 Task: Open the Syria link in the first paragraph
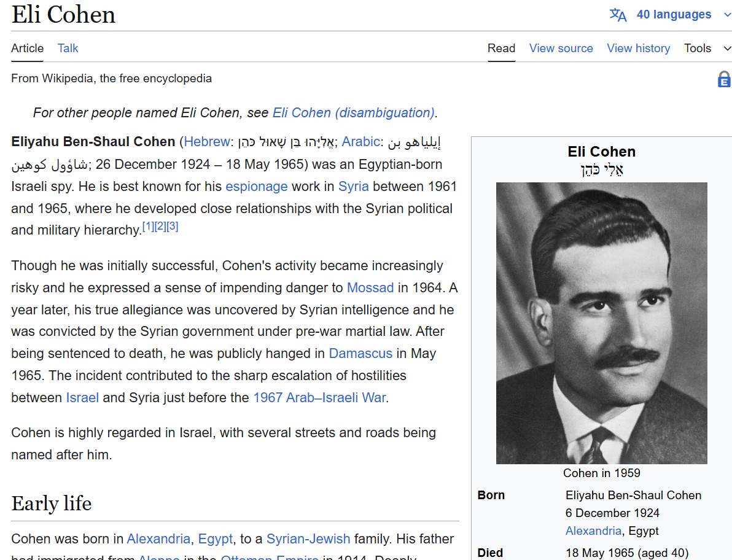[353, 186]
